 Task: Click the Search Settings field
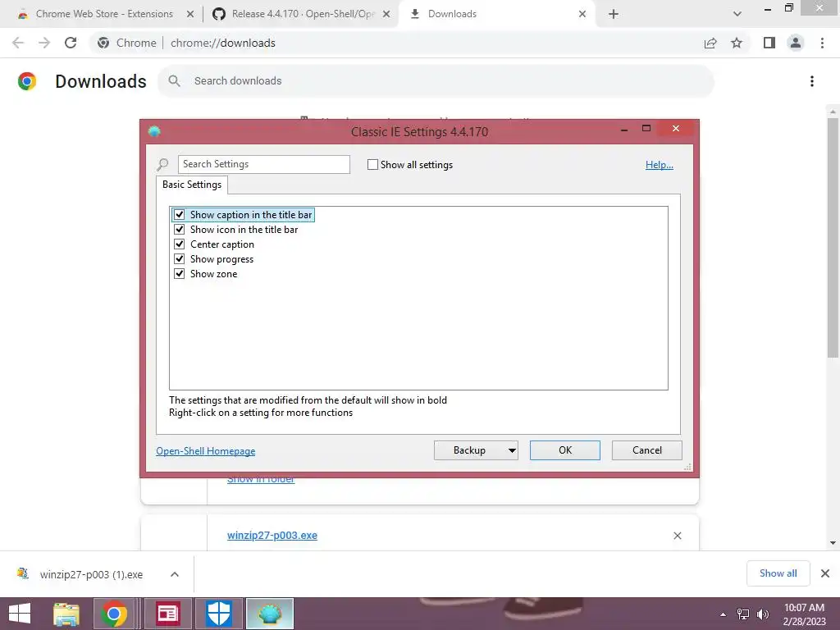tap(264, 164)
